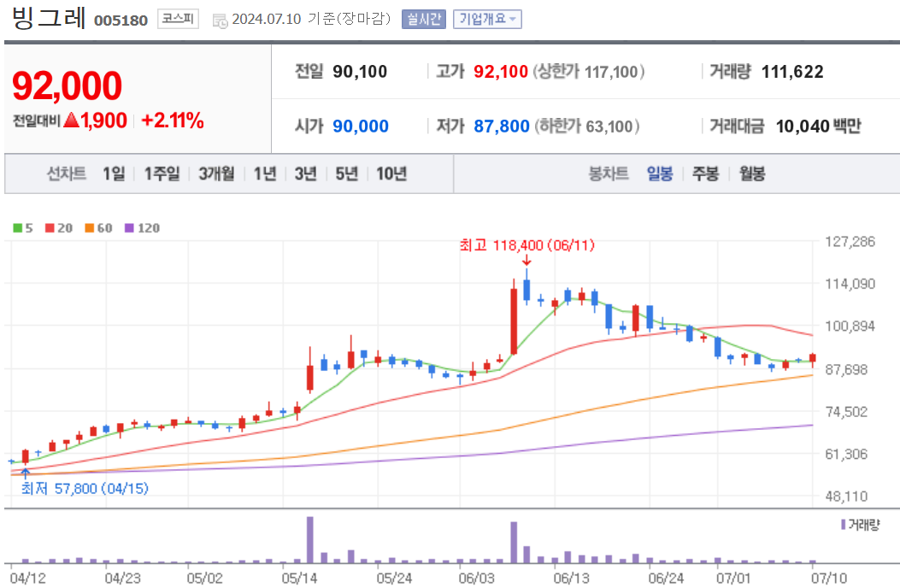Select the 1일 line chart tab

[114, 173]
